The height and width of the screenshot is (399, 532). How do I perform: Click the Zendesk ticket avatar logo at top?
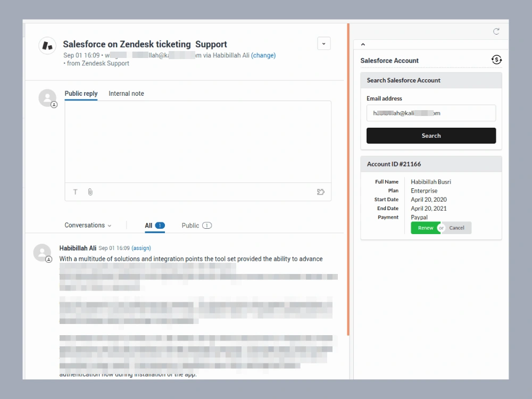pyautogui.click(x=47, y=46)
